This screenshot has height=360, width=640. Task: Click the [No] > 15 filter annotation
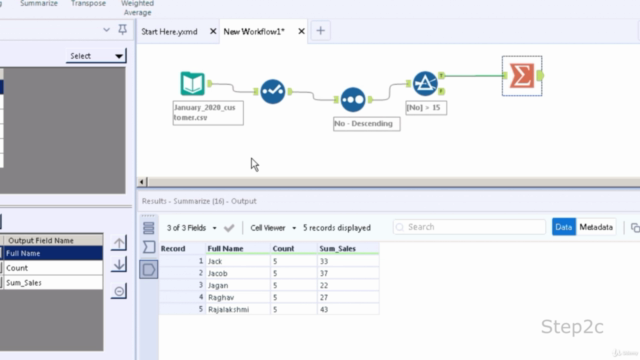(426, 108)
